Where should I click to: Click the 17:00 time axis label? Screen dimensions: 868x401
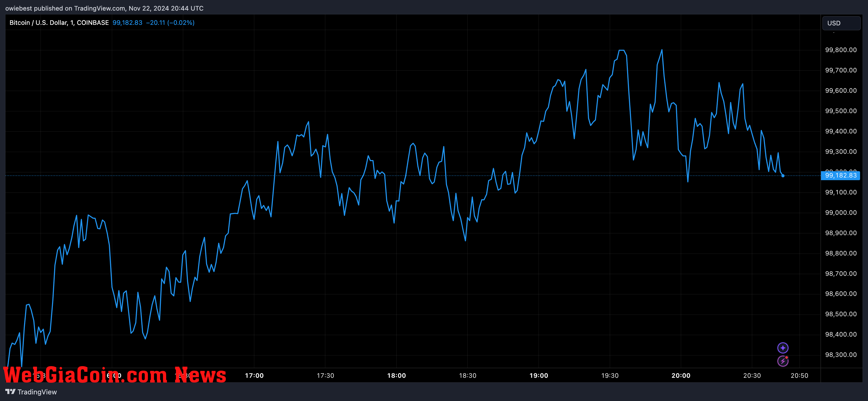tap(254, 375)
